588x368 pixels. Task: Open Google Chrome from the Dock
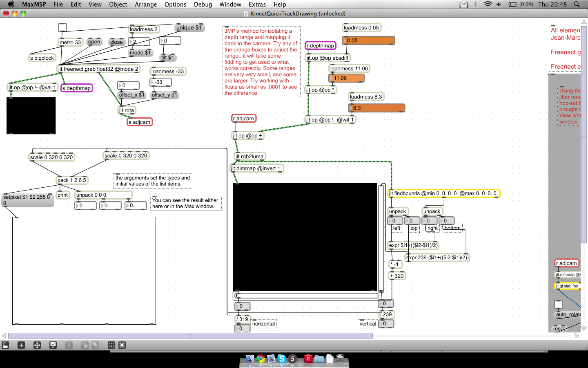pyautogui.click(x=261, y=359)
